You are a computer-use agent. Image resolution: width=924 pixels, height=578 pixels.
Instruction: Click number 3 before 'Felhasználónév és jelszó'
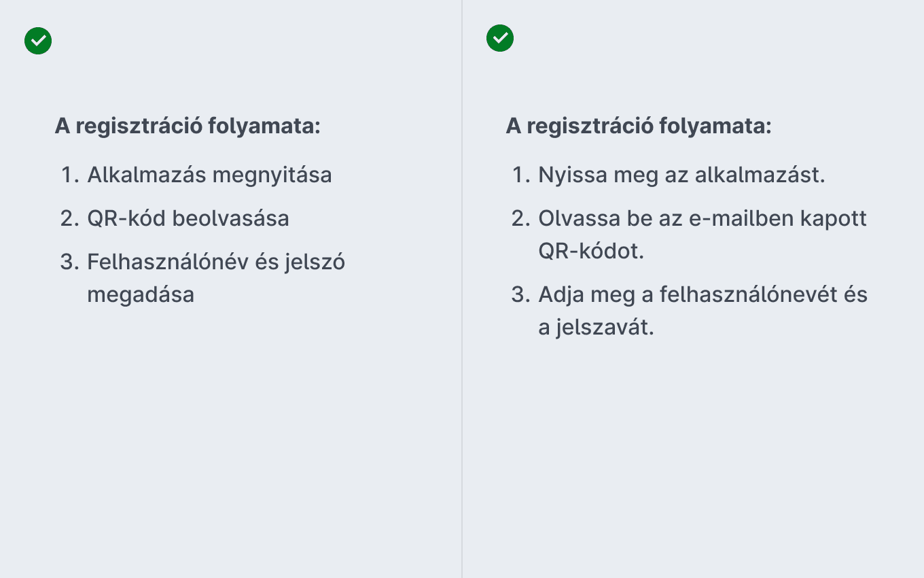click(x=70, y=262)
